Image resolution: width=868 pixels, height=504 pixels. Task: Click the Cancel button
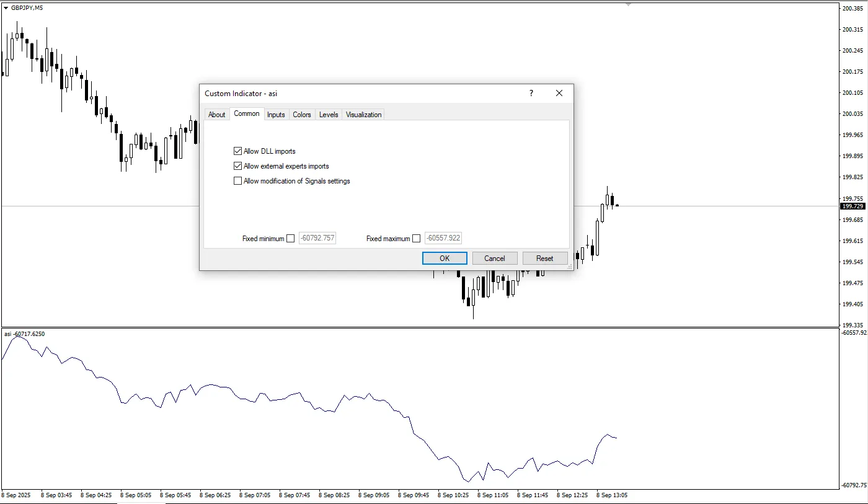coord(494,259)
